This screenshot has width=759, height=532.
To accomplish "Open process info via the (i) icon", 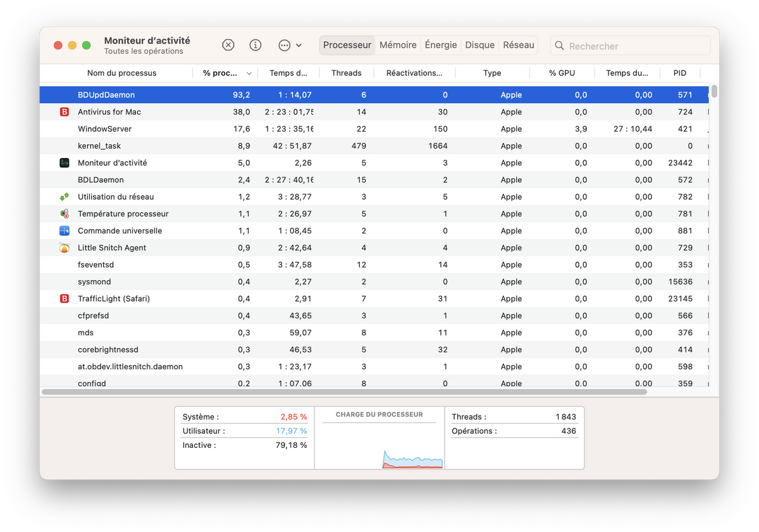I will [x=256, y=46].
